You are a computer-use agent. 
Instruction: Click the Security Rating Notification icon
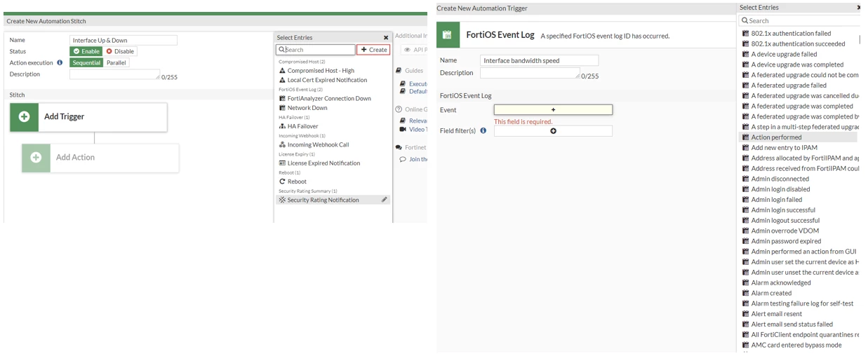point(282,200)
